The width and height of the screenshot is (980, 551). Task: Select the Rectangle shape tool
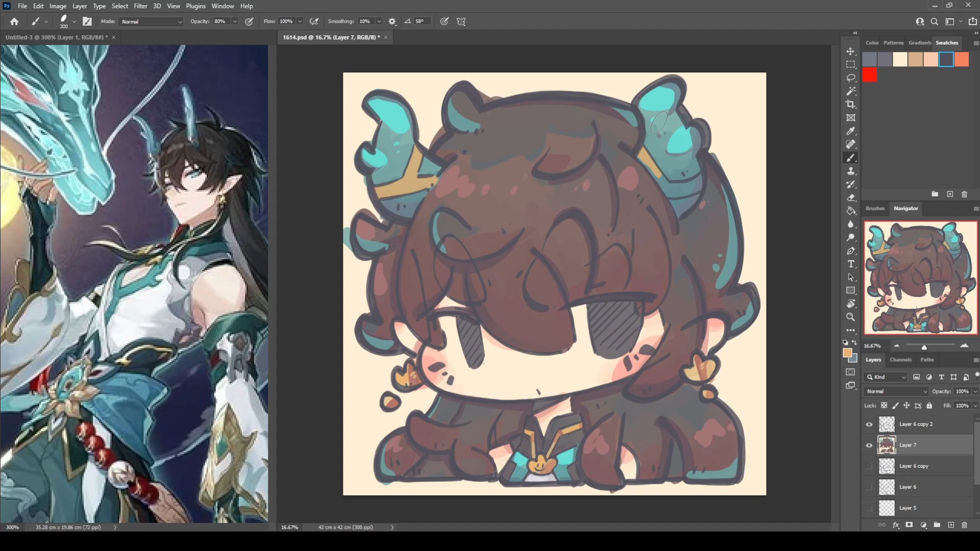850,290
